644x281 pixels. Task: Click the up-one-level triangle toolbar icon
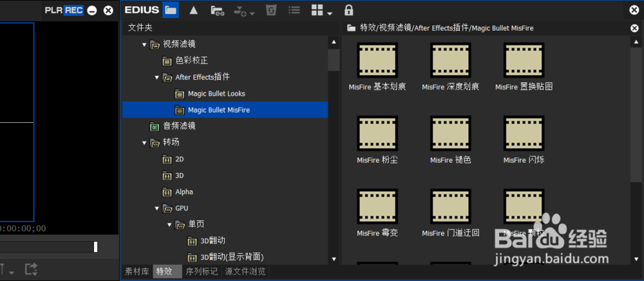tap(193, 10)
